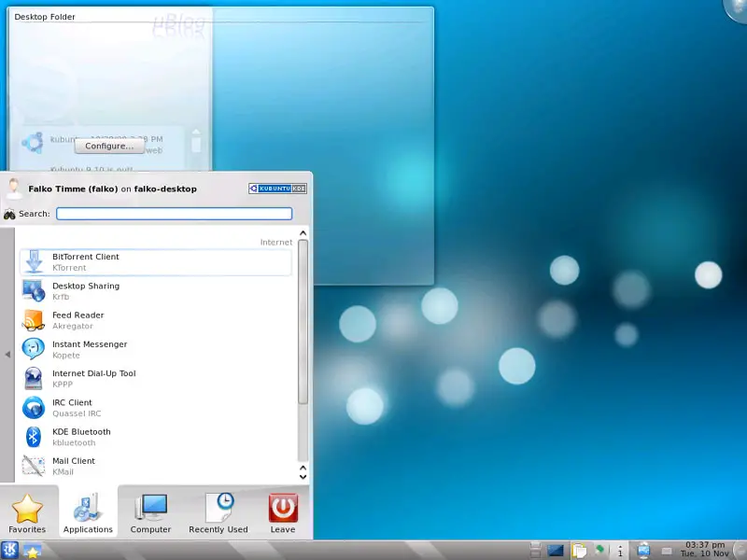The width and height of the screenshot is (747, 560).
Task: Click the scrollbar up arrow above Internet
Action: point(303,232)
